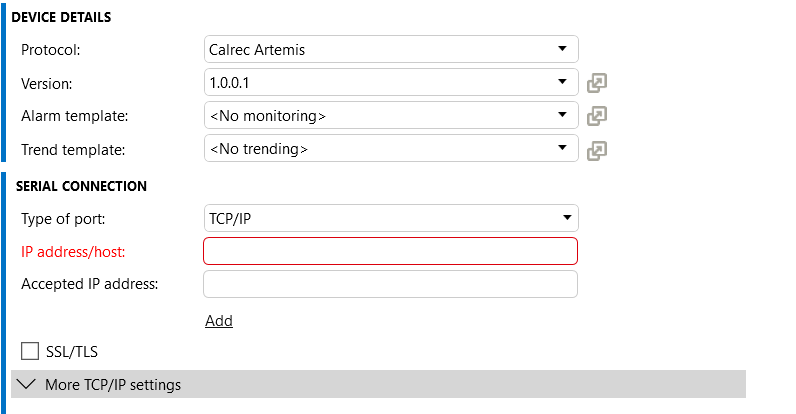Focus the IP address/host input field

tap(390, 251)
